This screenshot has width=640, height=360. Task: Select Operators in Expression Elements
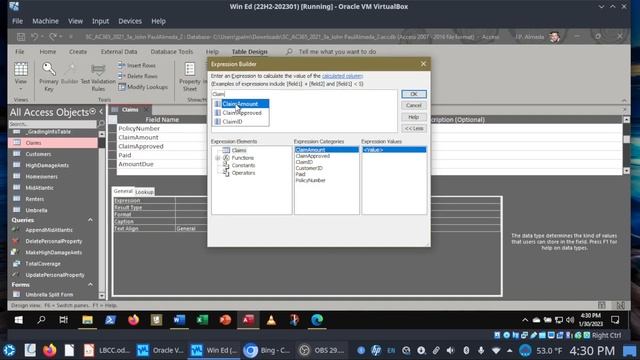point(243,173)
